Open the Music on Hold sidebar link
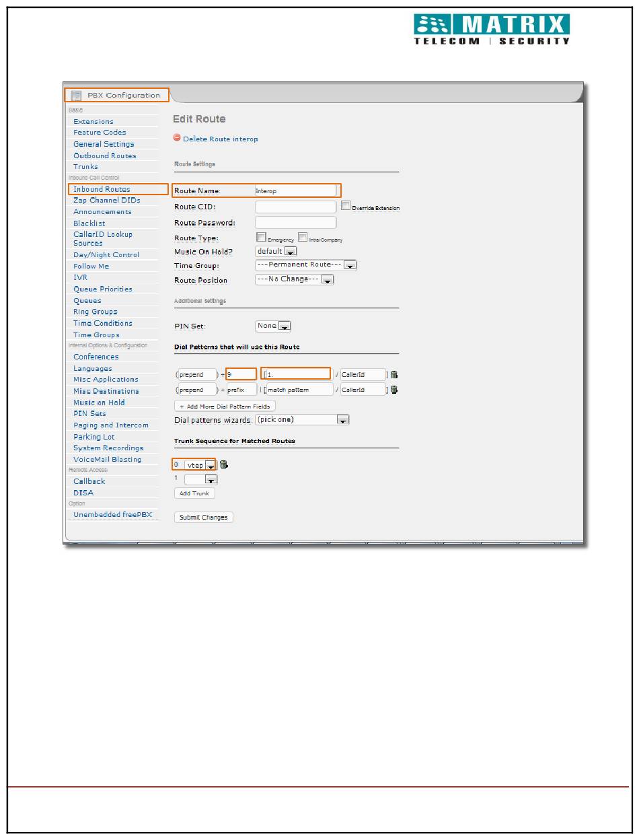The width and height of the screenshot is (639, 840). point(99,403)
